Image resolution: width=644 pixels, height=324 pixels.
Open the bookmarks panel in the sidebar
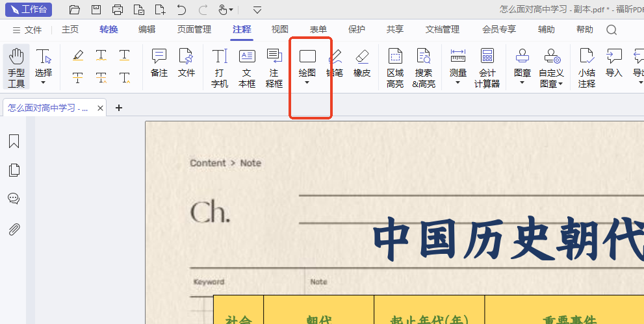[14, 142]
